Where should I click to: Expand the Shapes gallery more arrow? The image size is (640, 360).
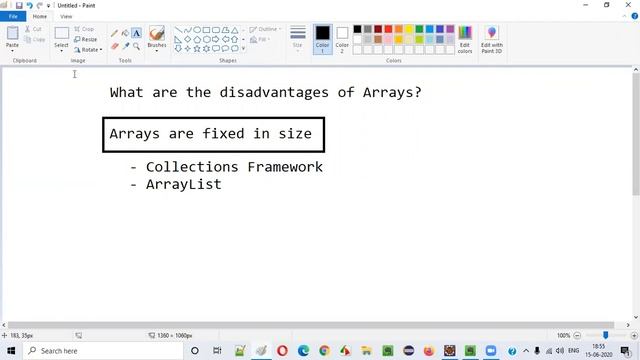[244, 49]
